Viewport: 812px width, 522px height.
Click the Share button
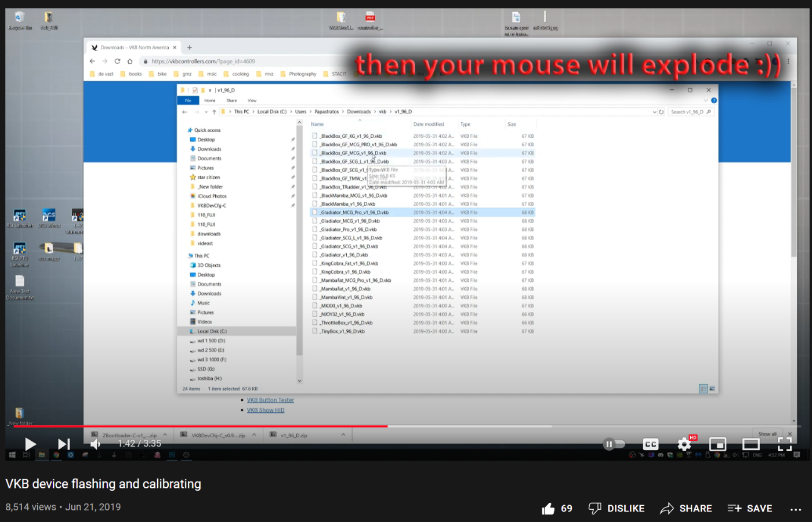tap(686, 509)
